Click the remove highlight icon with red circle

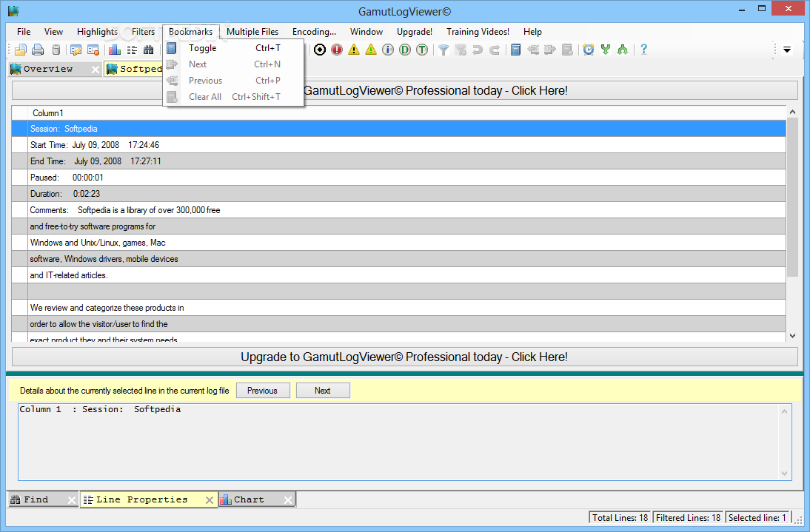coord(93,50)
